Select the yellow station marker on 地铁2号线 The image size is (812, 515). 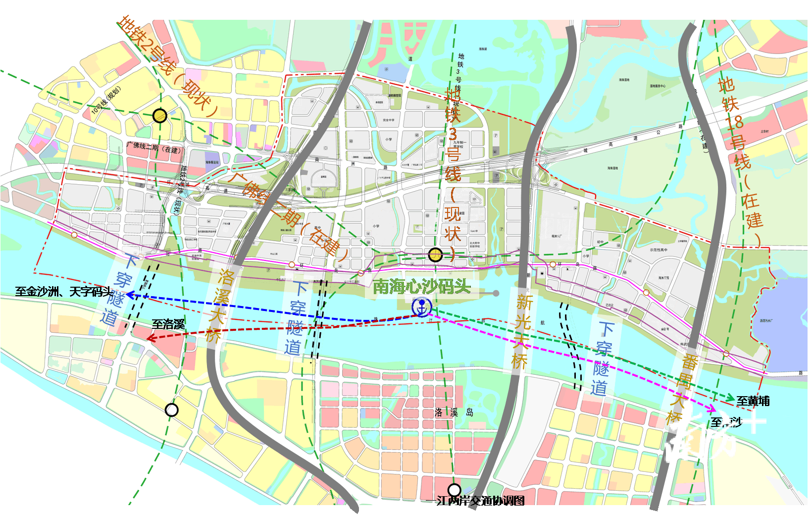[159, 116]
